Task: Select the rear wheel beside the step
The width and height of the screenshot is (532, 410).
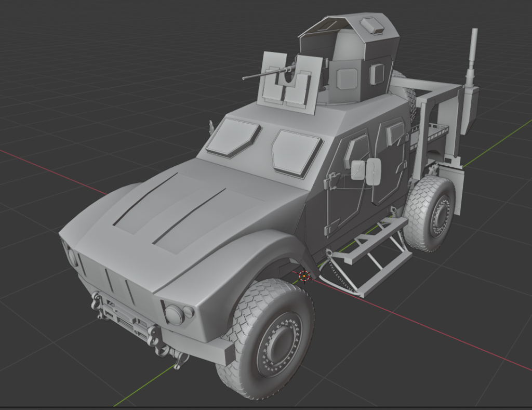Action: pos(431,212)
